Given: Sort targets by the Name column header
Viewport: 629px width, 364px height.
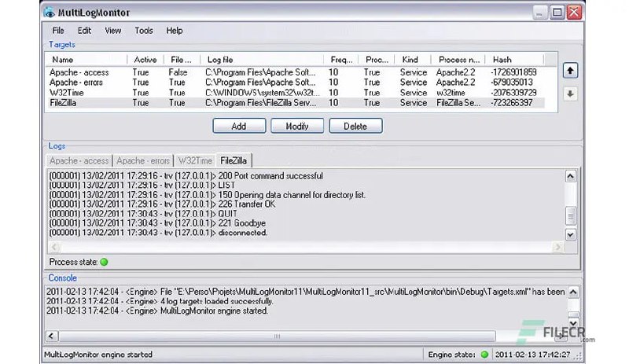Looking at the screenshot, I should [63, 59].
